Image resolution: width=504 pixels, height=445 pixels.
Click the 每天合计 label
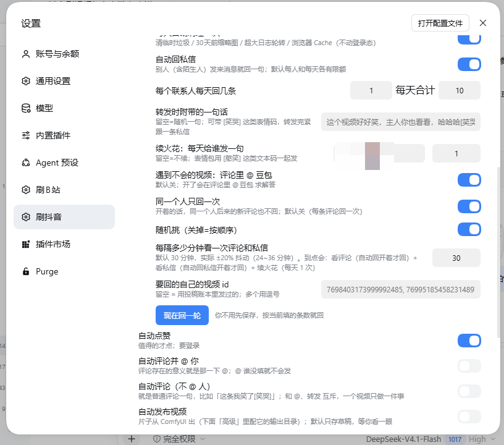(415, 90)
